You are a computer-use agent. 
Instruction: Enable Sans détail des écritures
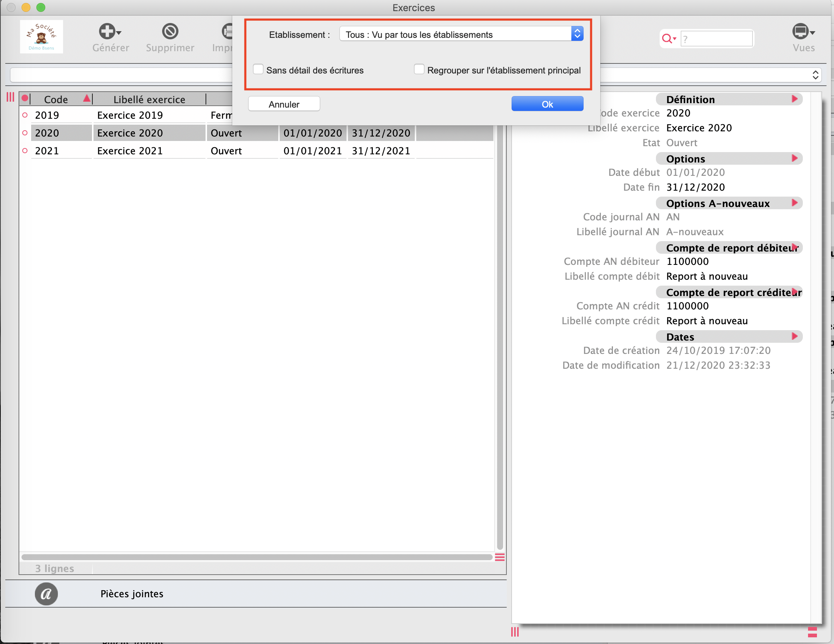coord(258,69)
